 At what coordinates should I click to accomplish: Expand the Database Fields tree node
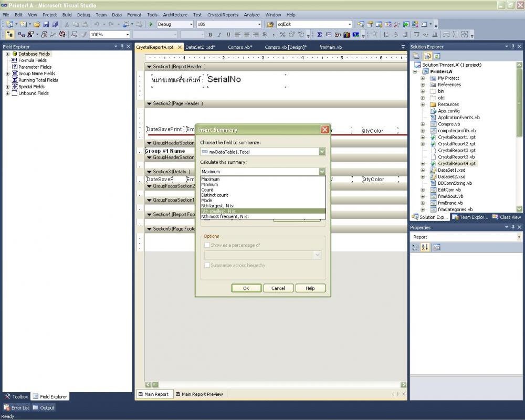(7, 54)
